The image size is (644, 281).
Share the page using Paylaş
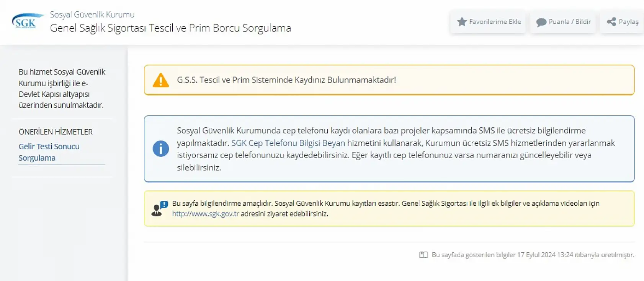click(x=621, y=22)
